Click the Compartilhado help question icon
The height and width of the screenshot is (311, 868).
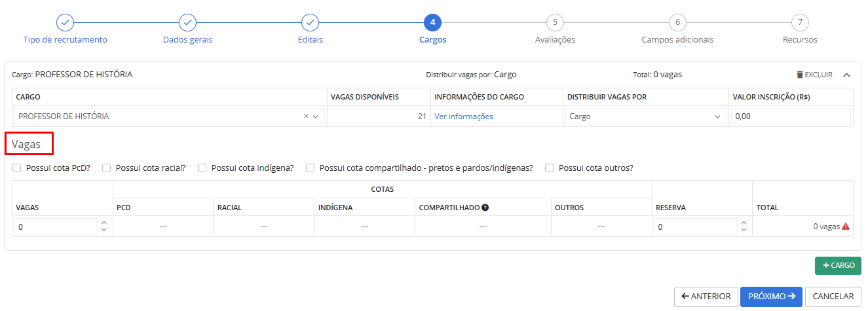(485, 208)
